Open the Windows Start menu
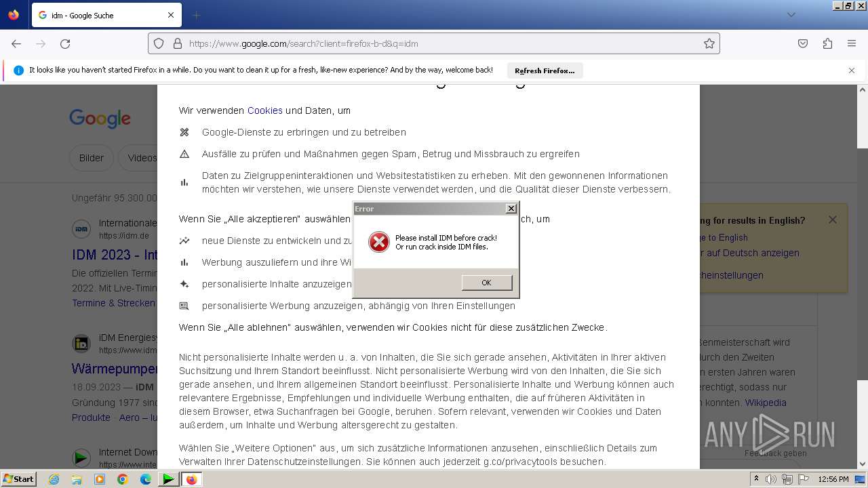Screen dimensions: 868x488 19,479
